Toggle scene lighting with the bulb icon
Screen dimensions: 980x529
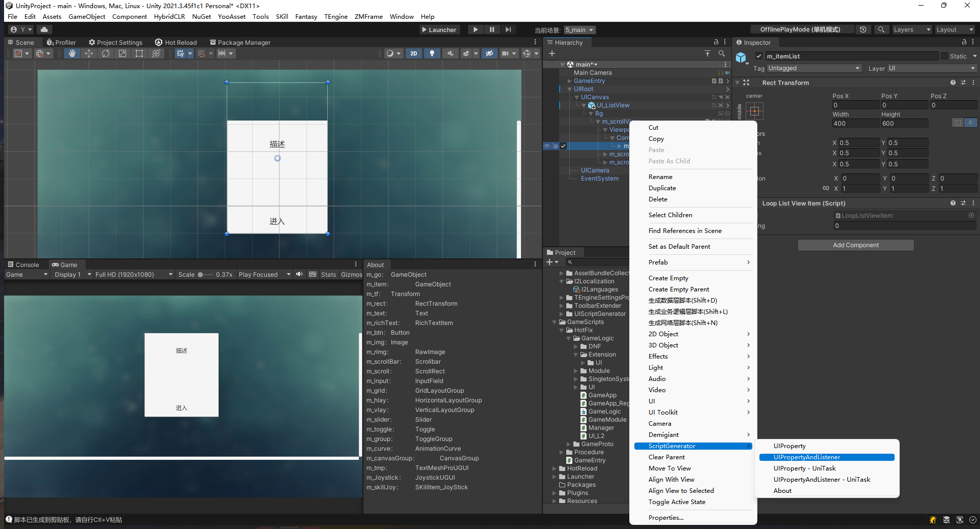coord(432,53)
